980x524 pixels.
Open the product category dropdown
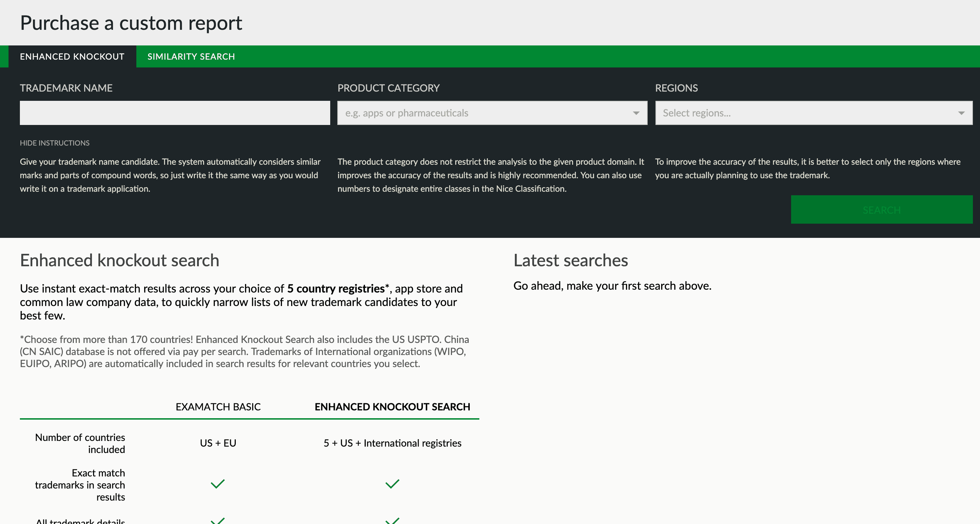coord(483,113)
